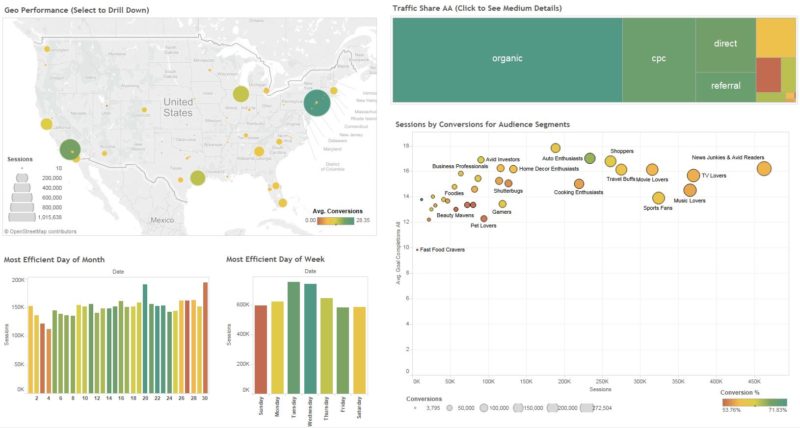This screenshot has width=800, height=428.
Task: Click the Avid Investors bubble
Action: (481, 160)
